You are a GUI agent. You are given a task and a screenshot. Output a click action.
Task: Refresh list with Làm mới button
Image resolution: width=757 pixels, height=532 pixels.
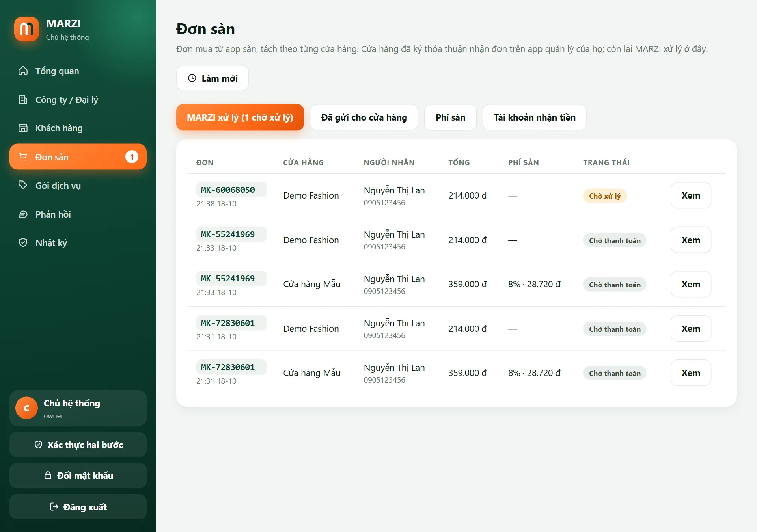pos(213,78)
